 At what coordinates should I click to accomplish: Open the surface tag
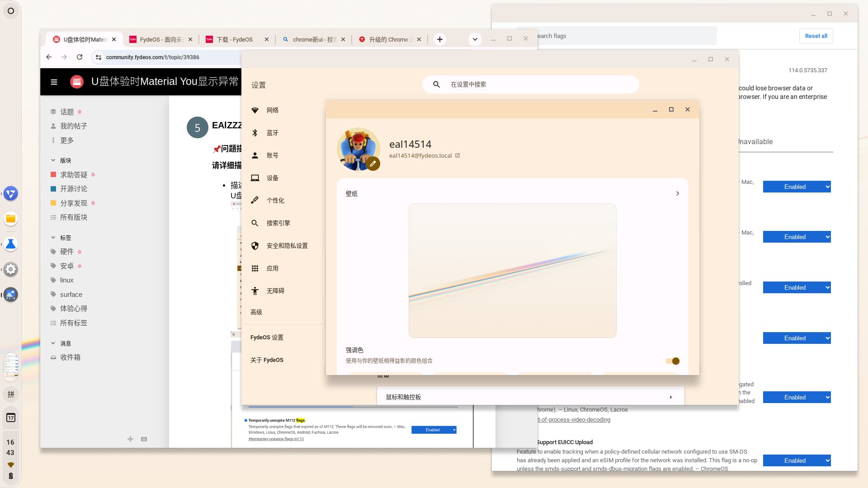pyautogui.click(x=71, y=295)
